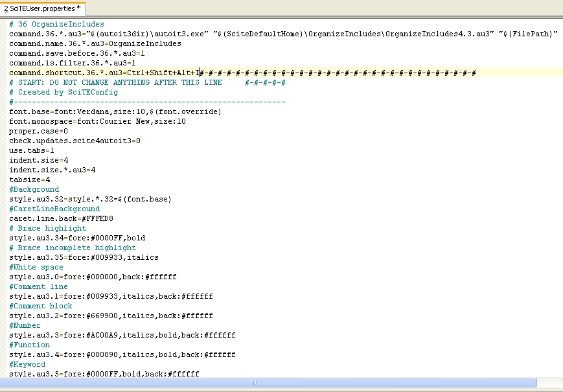Click the 'START: DO NOT CHANGE' comment

coord(115,82)
